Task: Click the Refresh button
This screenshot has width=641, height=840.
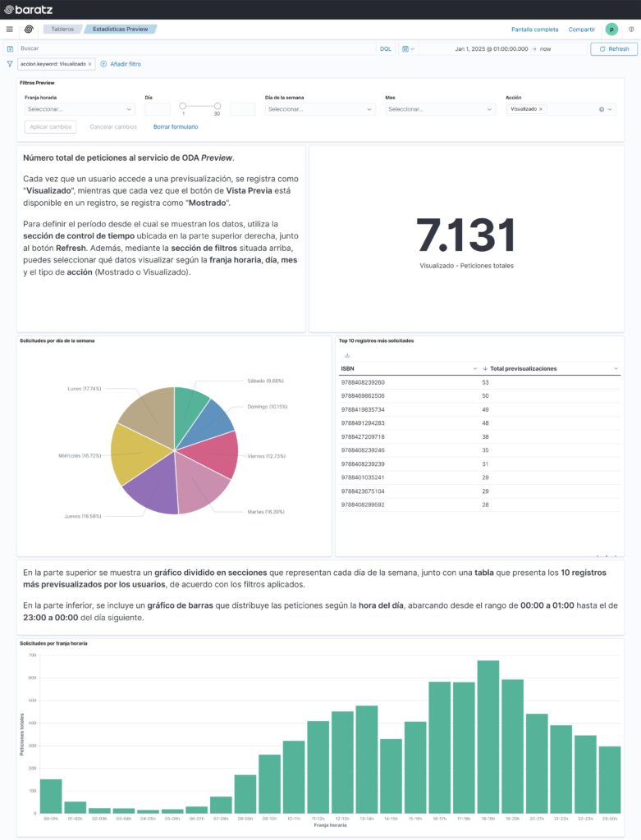Action: [613, 49]
